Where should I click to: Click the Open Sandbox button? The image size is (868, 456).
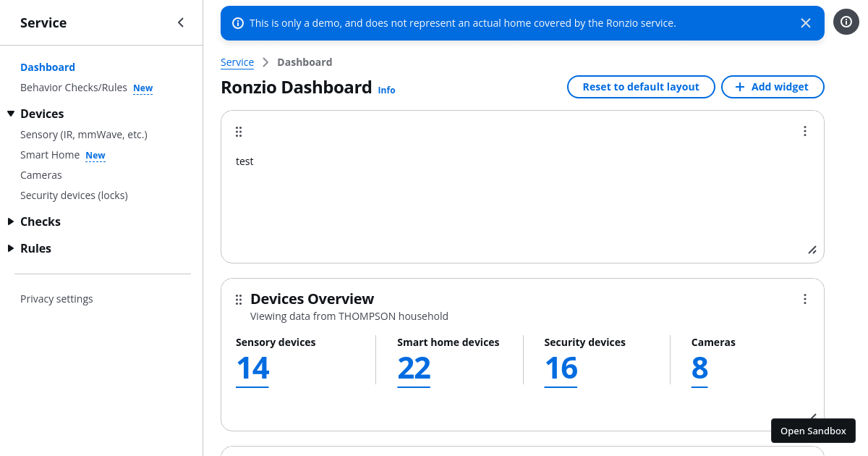pos(813,431)
